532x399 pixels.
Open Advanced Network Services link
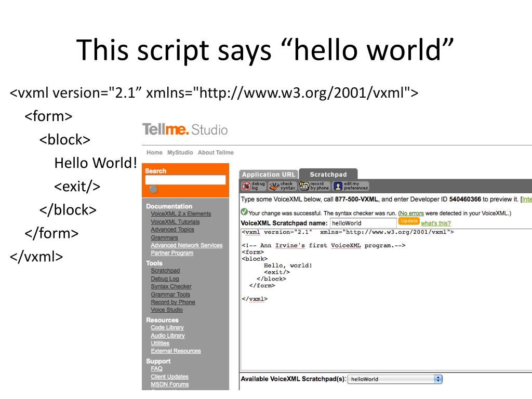[x=187, y=245]
